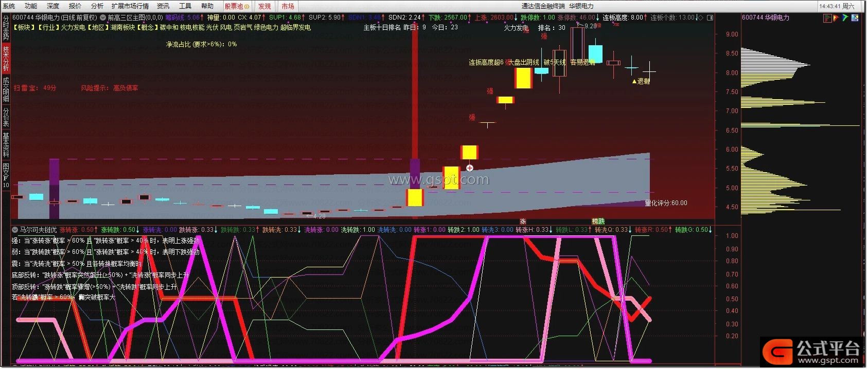
Task: Click the 市场 button
Action: (x=288, y=6)
